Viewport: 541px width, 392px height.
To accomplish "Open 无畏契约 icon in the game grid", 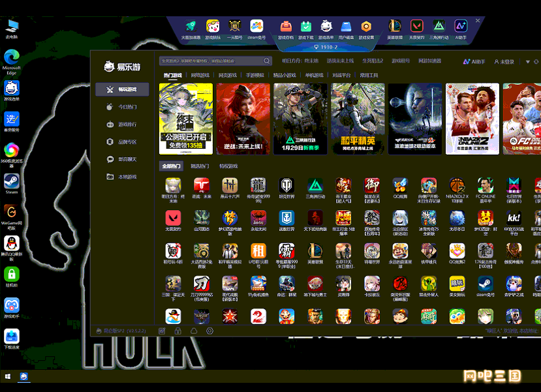I will (173, 218).
